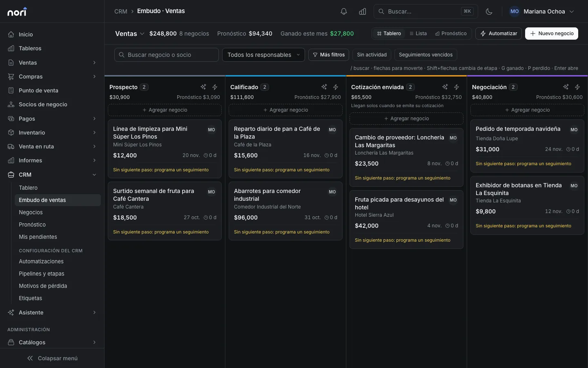This screenshot has height=368, width=588.
Task: Click lightning automation icon in Negociación column
Action: click(577, 87)
